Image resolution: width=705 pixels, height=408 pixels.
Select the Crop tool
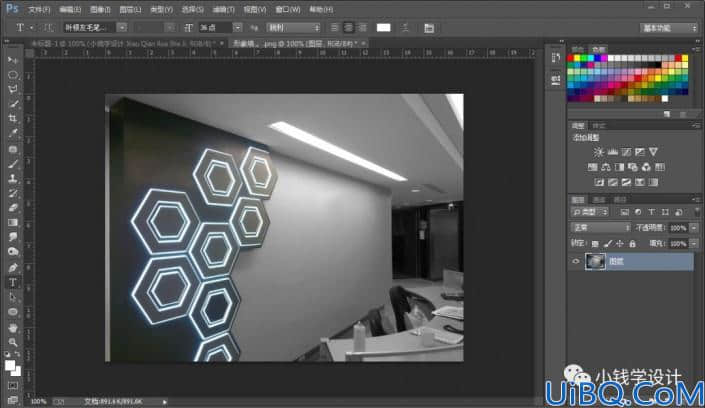tap(13, 119)
